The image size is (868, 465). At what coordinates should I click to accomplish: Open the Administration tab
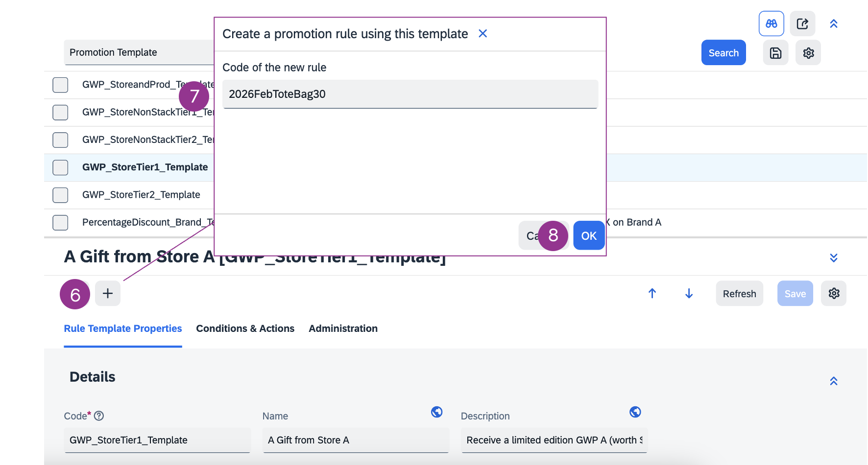[343, 328]
